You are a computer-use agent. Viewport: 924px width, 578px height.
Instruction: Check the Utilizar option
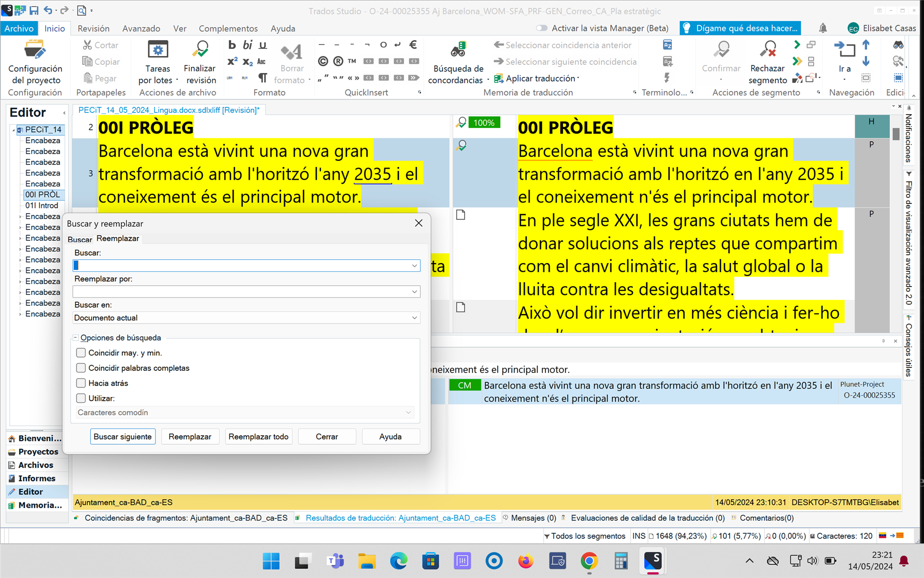pyautogui.click(x=81, y=398)
